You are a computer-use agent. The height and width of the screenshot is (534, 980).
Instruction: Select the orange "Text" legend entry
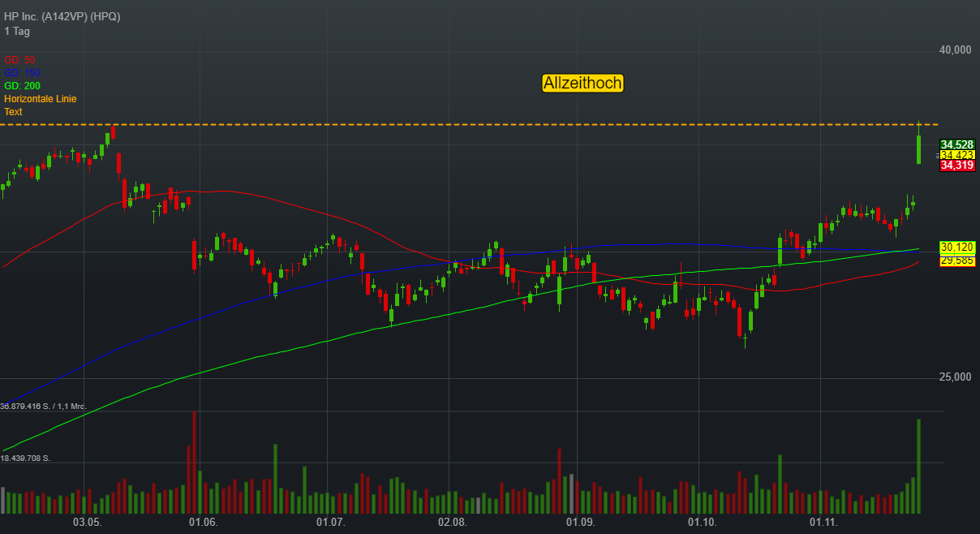13,112
